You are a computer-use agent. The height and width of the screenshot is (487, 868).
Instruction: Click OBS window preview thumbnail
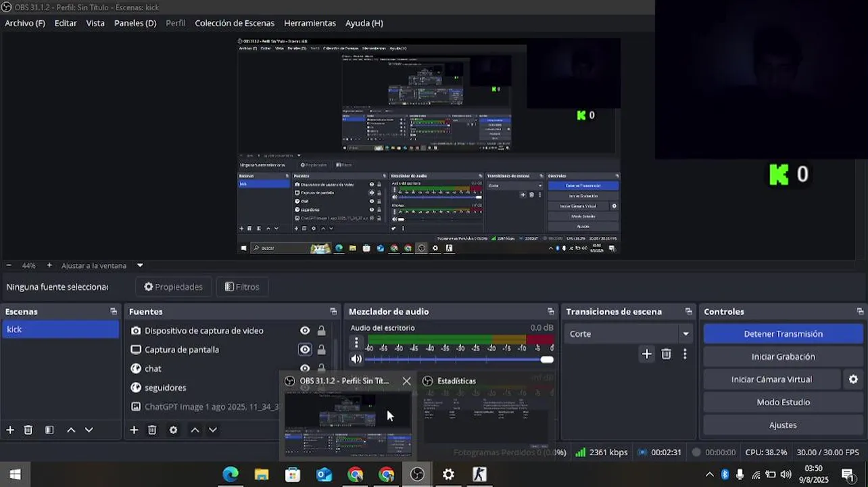(347, 423)
